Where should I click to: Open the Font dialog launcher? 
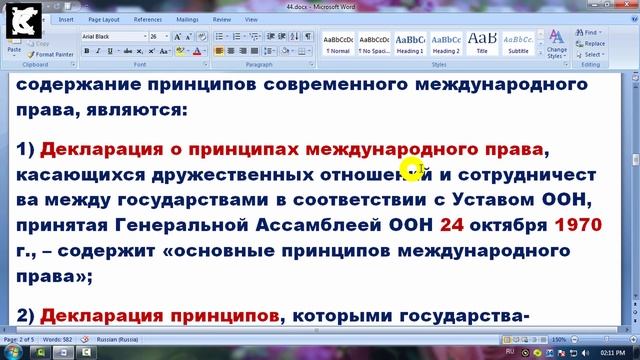coord(205,64)
